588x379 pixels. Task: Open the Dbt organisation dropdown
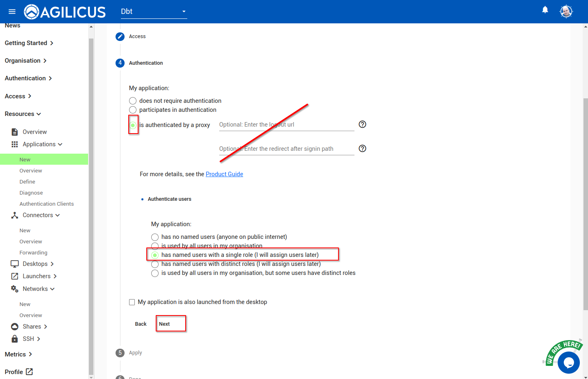[x=154, y=11]
